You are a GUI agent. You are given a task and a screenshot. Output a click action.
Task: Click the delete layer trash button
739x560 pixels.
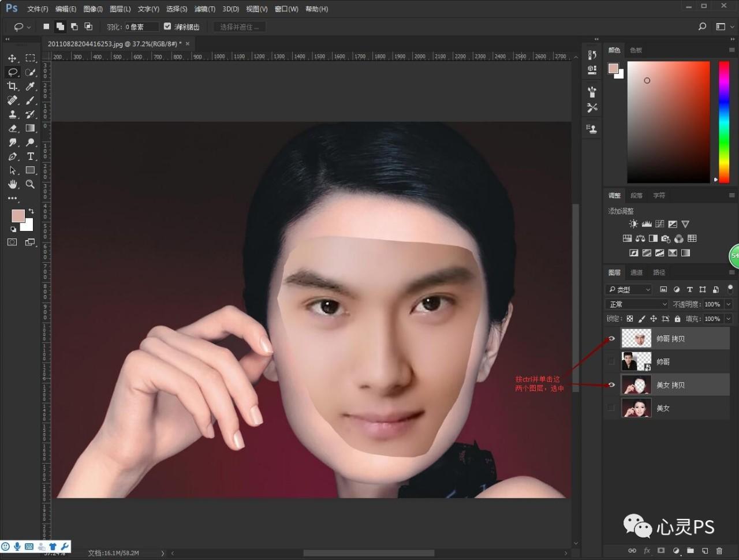[719, 551]
